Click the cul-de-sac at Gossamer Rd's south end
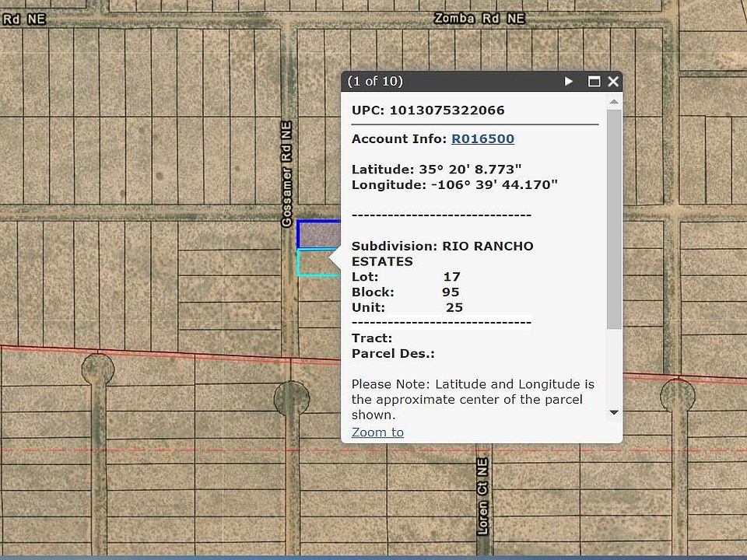The image size is (747, 560). [x=292, y=398]
